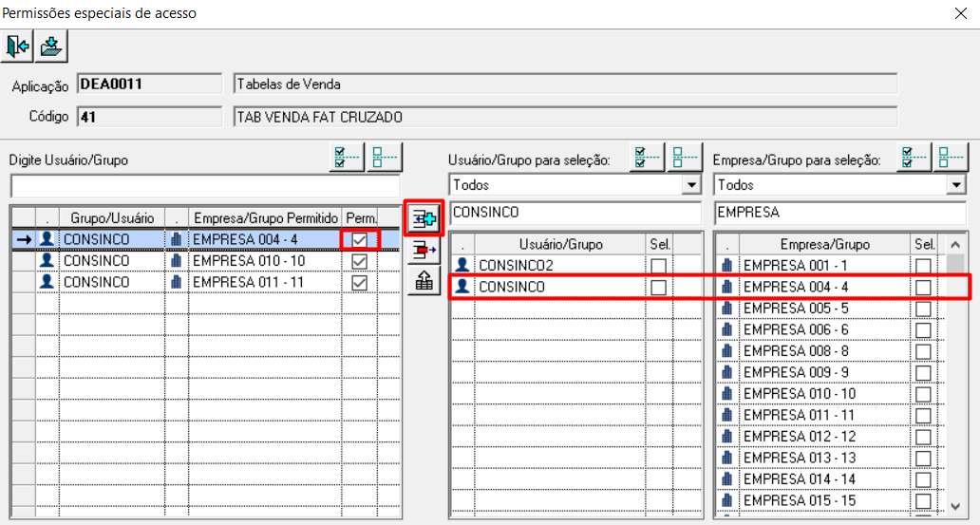Click check-all icon beside Empresa/Grupo para seleção
The height and width of the screenshot is (525, 980).
coord(914,157)
